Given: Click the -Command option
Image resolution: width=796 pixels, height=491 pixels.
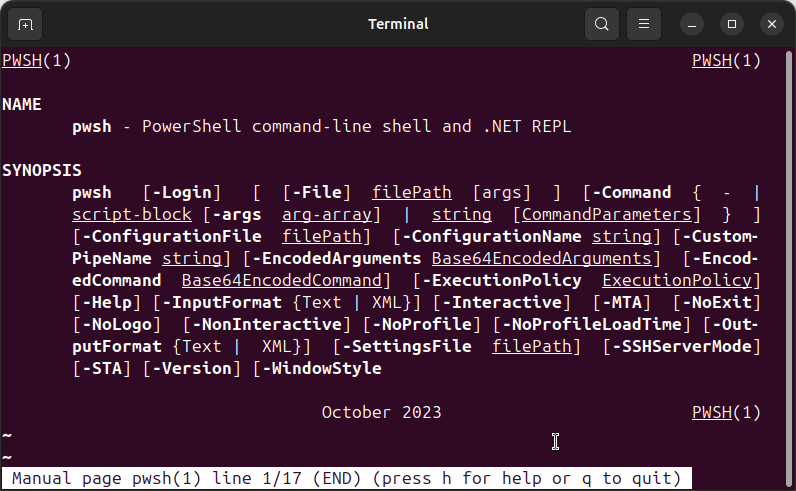Looking at the screenshot, I should point(631,192).
